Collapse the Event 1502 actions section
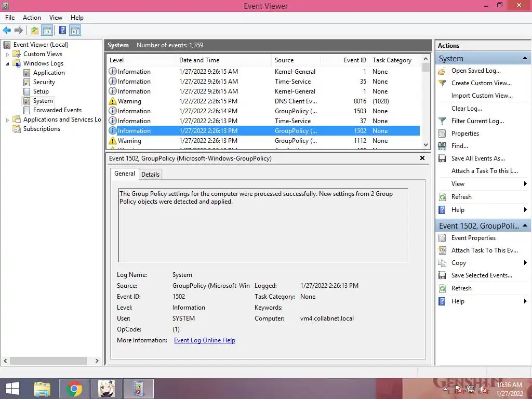Viewport: 532px width, 399px height. (525, 225)
